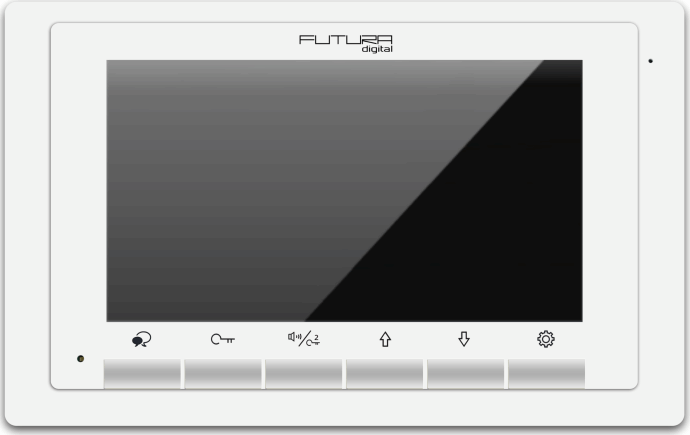Push the silver button under gear icon
This screenshot has height=435, width=690.
(547, 374)
